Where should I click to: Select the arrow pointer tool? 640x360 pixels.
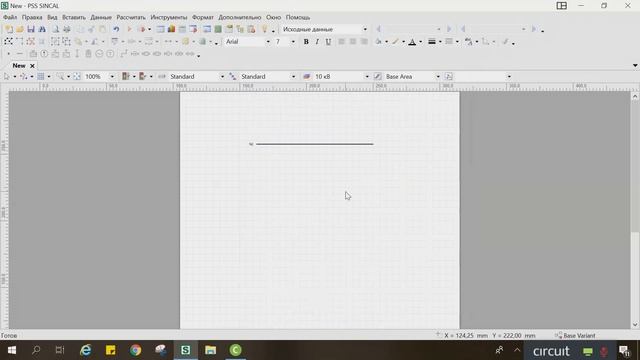coord(7,77)
